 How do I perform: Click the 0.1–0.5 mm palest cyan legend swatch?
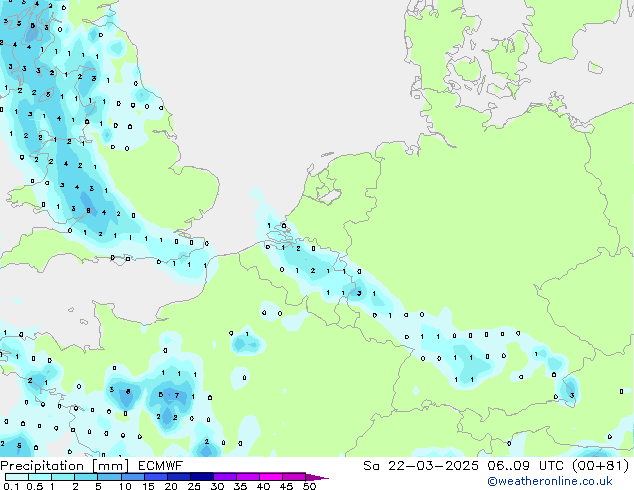pyautogui.click(x=17, y=477)
